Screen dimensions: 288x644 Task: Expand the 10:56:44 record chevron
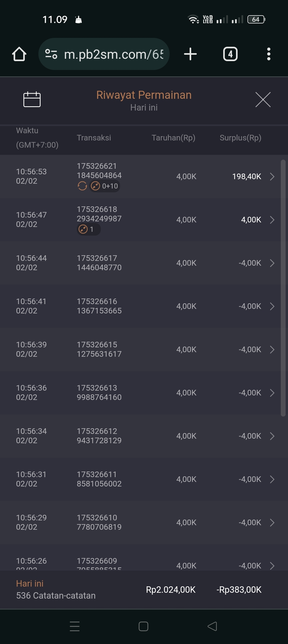click(x=272, y=263)
